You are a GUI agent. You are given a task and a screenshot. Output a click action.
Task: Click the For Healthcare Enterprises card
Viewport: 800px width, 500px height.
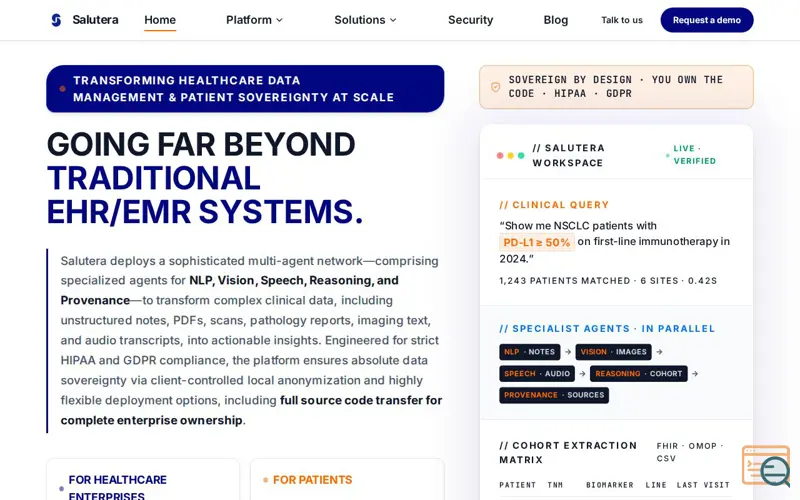click(x=143, y=480)
